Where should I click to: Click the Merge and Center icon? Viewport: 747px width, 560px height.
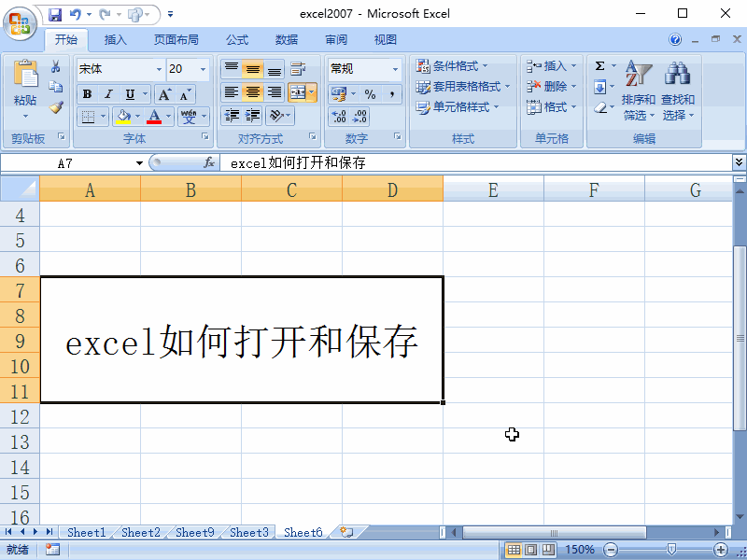[300, 93]
